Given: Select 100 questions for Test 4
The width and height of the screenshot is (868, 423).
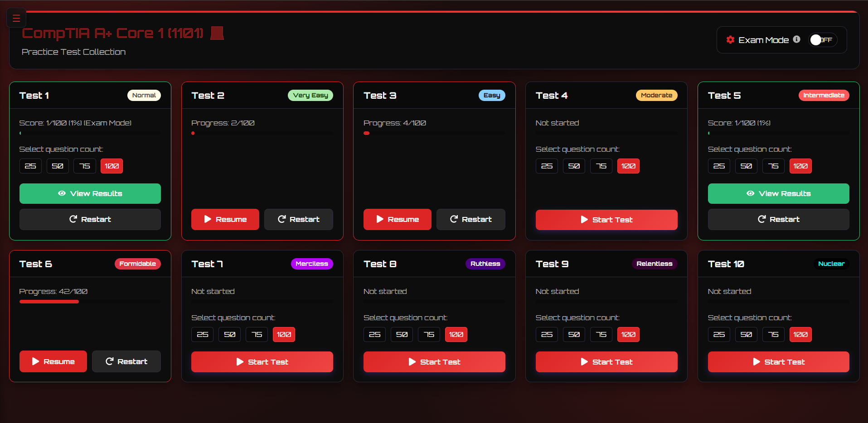Looking at the screenshot, I should point(628,166).
